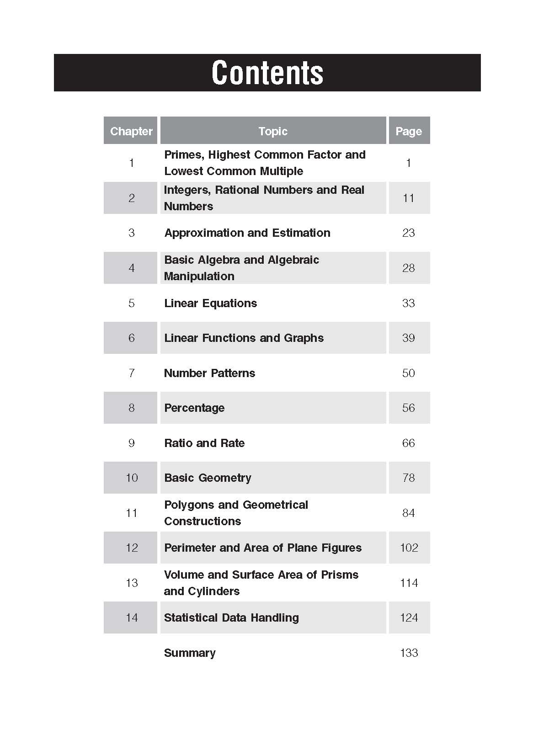Go to Basic Algebra and Algebraic Manipulation
The image size is (533, 756).
(241, 268)
